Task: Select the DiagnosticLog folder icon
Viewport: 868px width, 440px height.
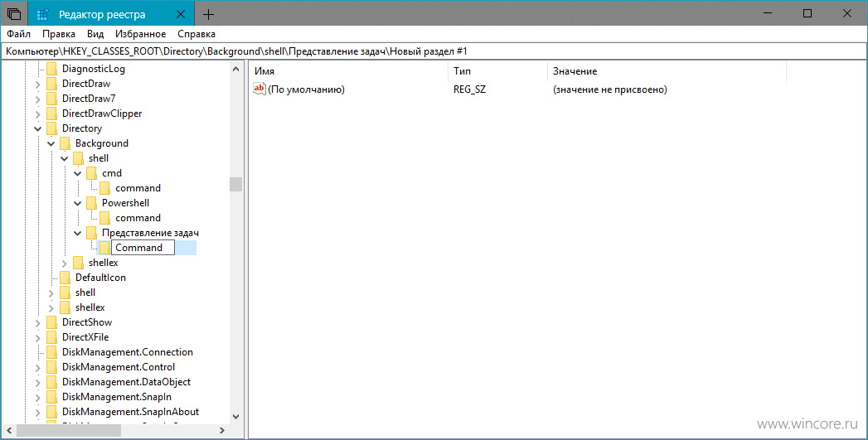Action: [52, 69]
